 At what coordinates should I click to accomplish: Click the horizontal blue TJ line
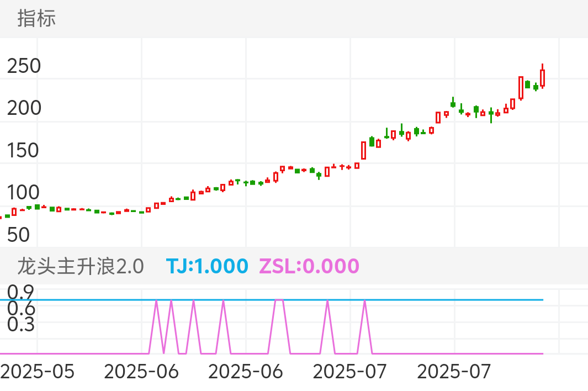tap(272, 300)
